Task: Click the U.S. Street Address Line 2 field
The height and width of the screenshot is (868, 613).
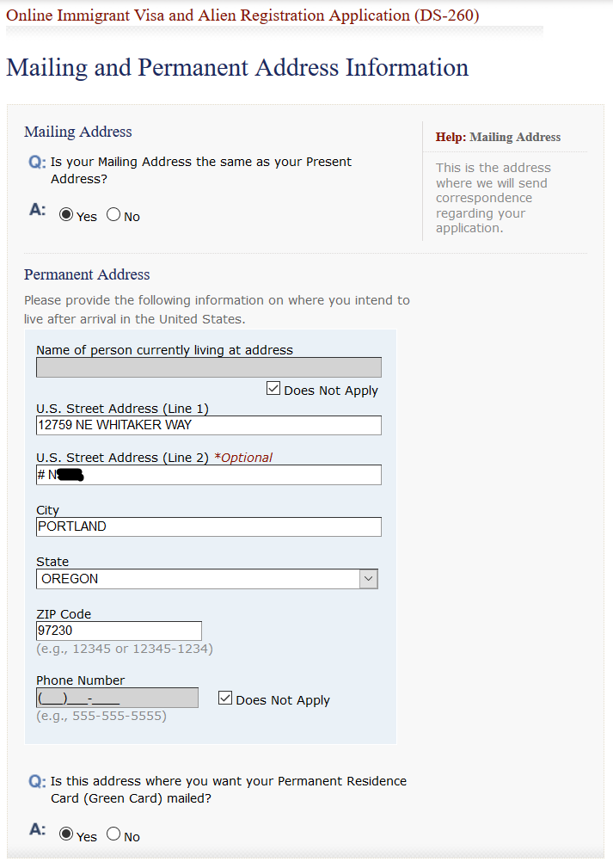Action: (x=209, y=475)
